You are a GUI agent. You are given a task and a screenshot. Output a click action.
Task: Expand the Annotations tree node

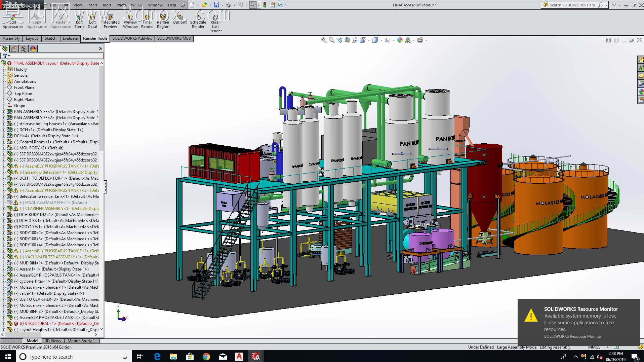pyautogui.click(x=4, y=81)
